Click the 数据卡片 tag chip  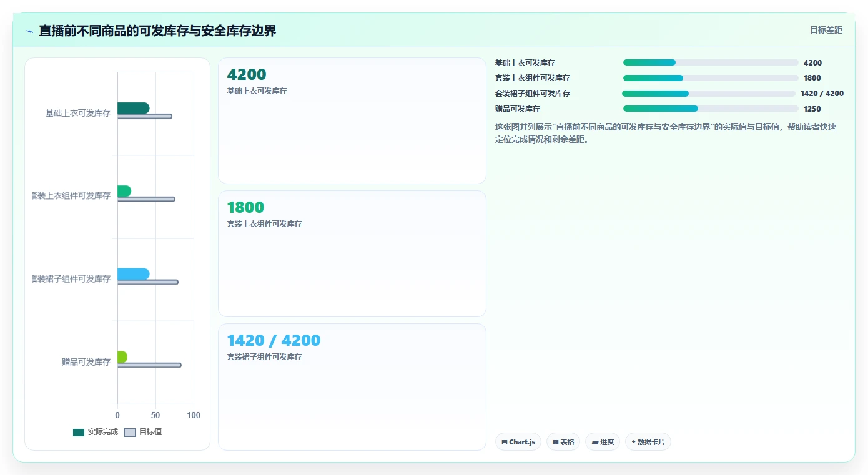pyautogui.click(x=648, y=442)
